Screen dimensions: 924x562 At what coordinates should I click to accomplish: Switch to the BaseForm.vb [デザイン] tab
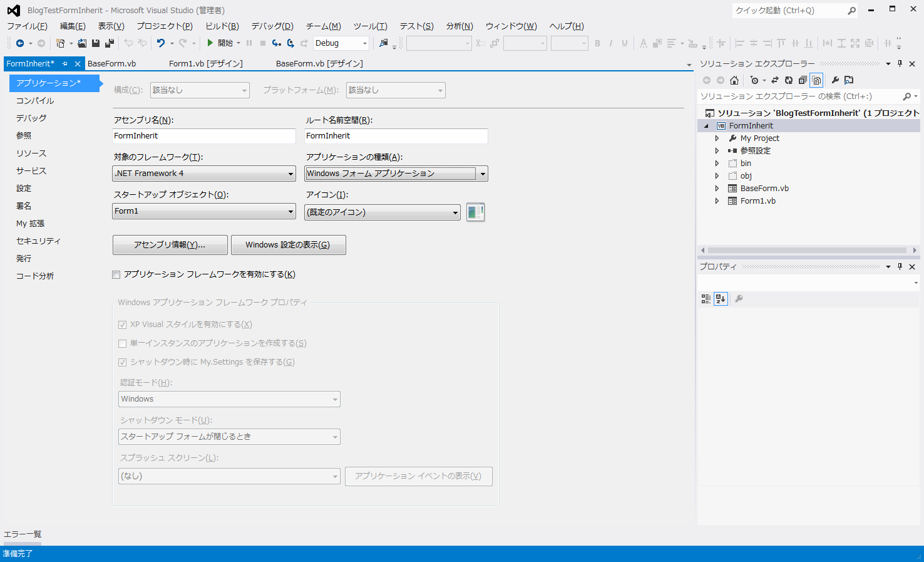tap(319, 64)
